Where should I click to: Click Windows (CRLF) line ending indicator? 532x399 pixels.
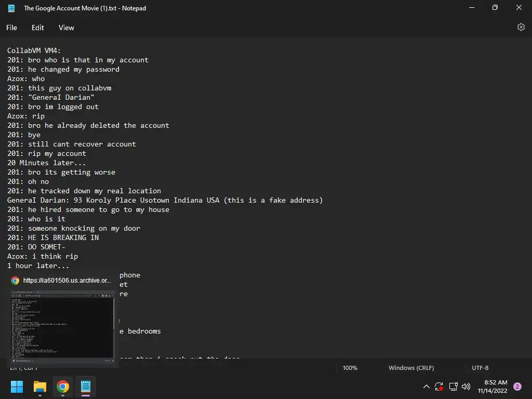point(411,368)
